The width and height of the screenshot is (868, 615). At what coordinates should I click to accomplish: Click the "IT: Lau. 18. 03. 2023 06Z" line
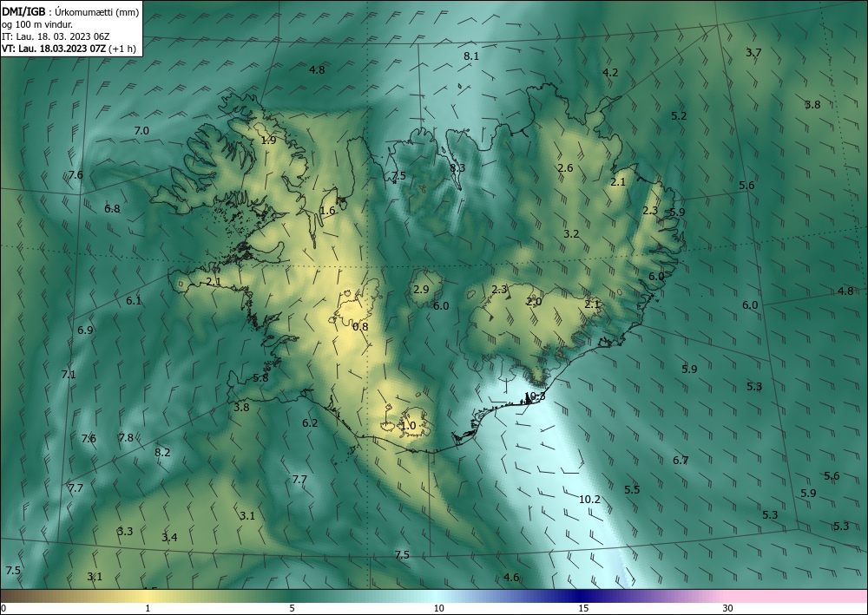coord(56,36)
